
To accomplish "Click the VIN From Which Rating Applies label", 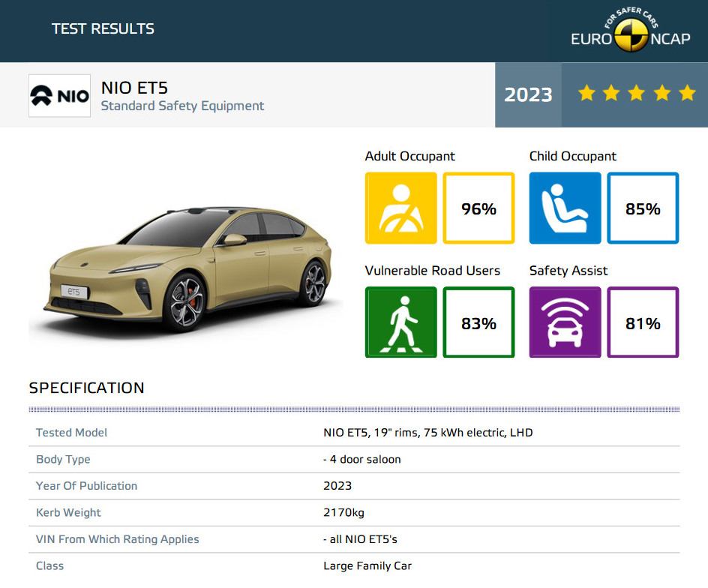I will (118, 539).
